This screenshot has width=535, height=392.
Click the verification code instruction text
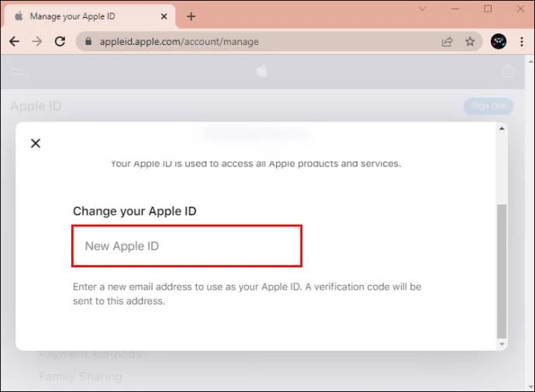(x=247, y=294)
